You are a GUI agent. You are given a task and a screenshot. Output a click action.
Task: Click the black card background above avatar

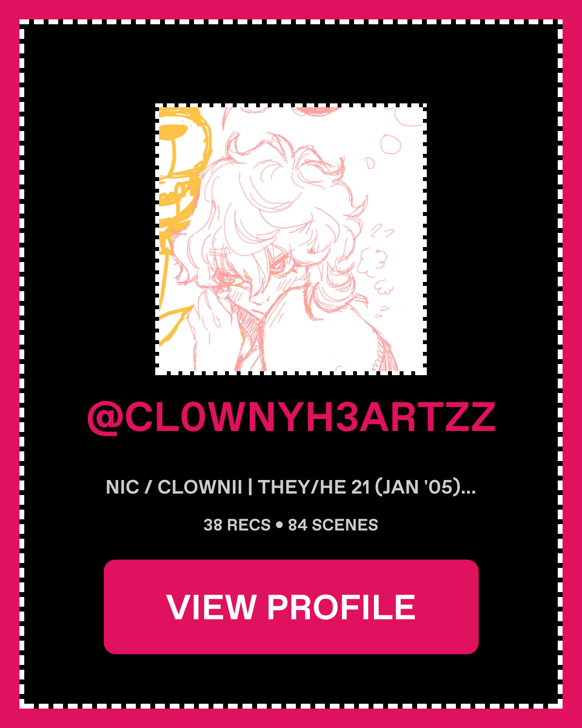pos(291,63)
